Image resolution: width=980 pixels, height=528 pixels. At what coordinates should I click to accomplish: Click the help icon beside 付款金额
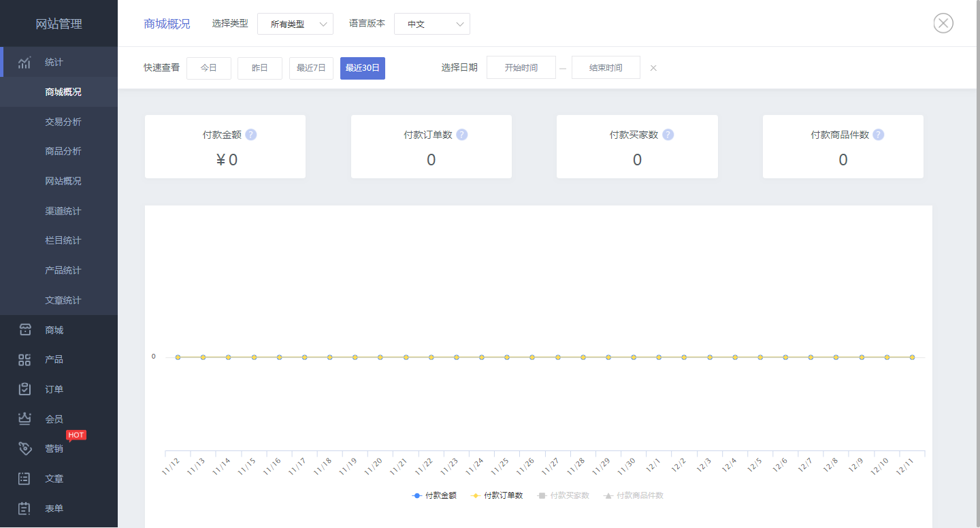pos(251,135)
